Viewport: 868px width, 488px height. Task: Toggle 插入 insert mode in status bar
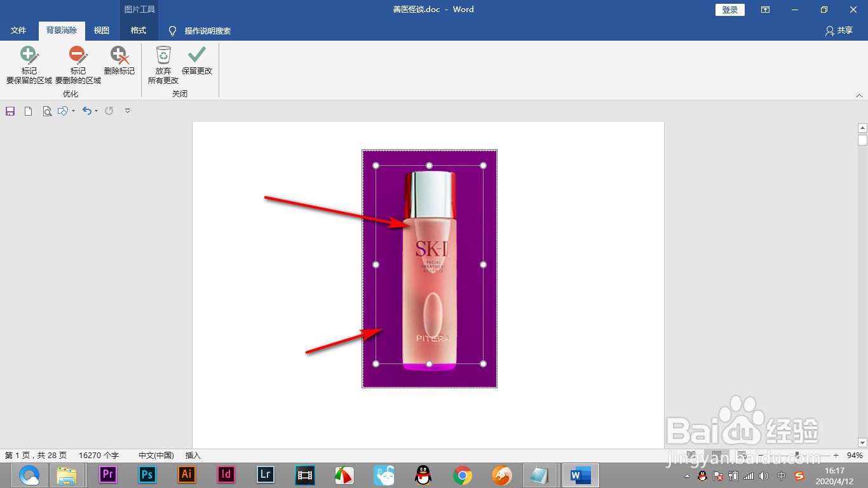[193, 456]
